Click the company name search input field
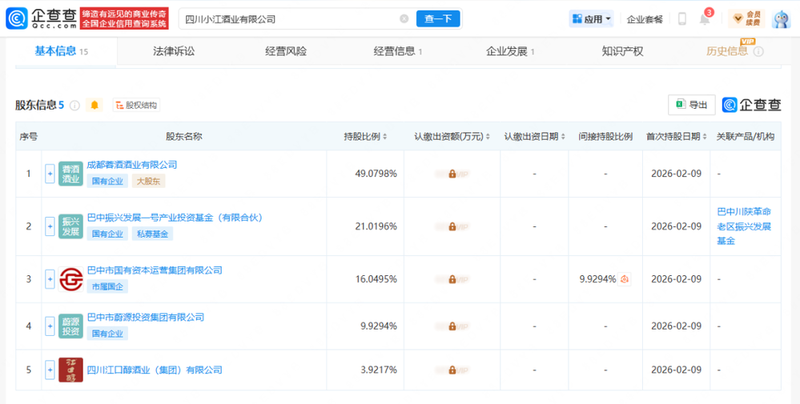This screenshot has height=404, width=800. 290,19
